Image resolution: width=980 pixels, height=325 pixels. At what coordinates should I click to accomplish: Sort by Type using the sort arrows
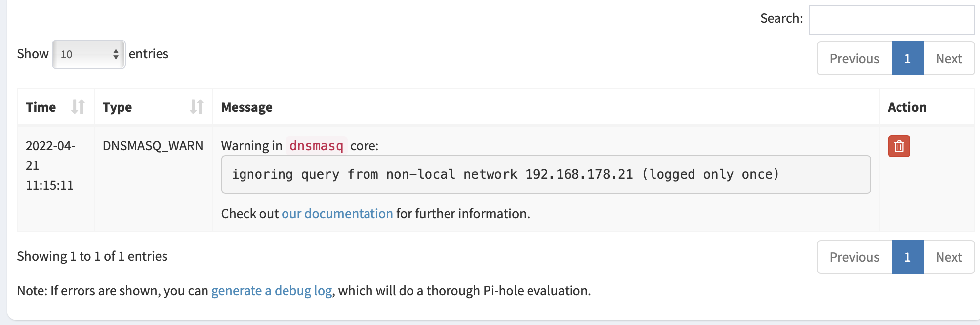[x=196, y=107]
